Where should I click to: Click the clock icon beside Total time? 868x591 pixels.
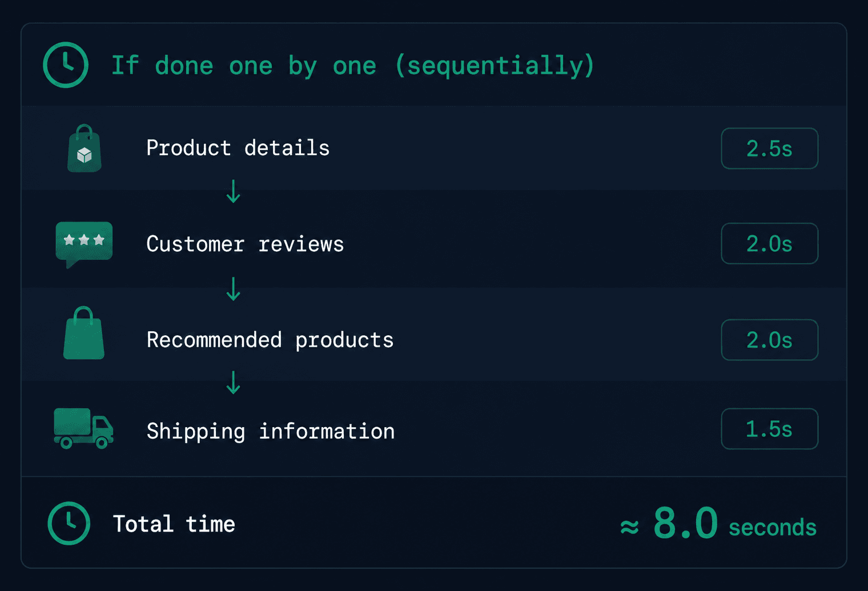tap(69, 523)
